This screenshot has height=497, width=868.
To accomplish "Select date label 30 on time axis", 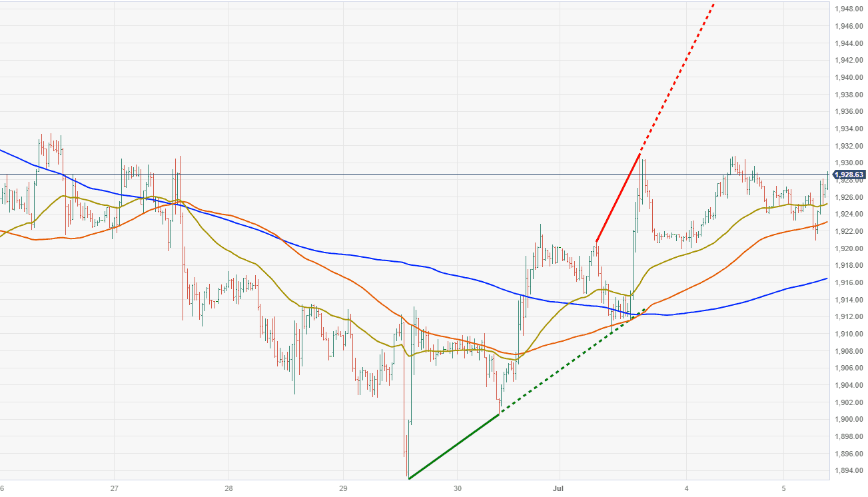I will (458, 488).
